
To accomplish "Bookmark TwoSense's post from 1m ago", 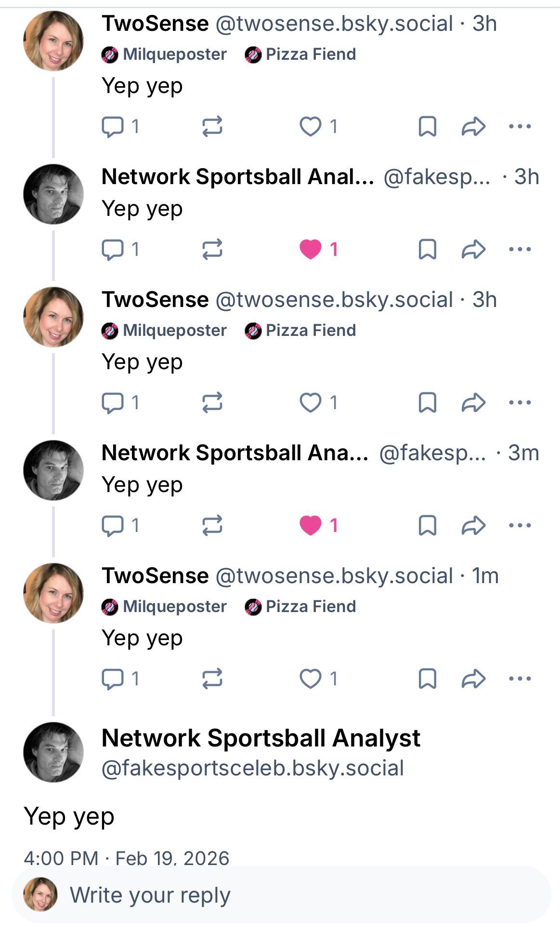I will point(427,679).
